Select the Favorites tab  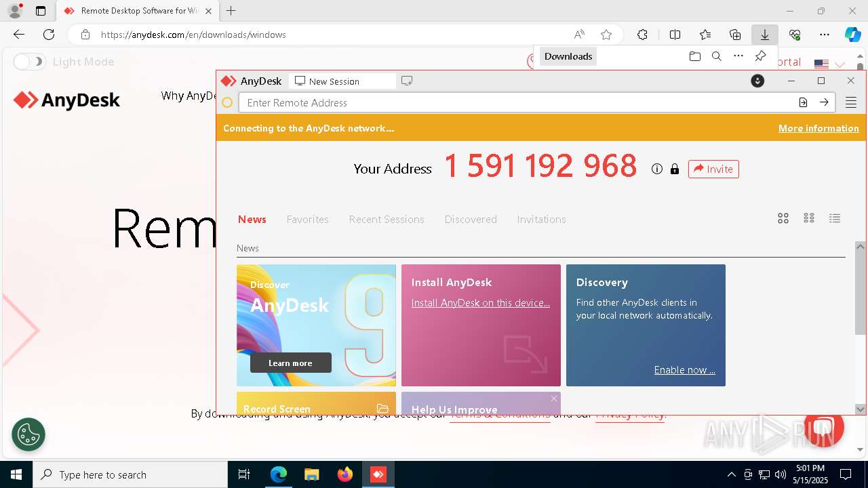307,219
